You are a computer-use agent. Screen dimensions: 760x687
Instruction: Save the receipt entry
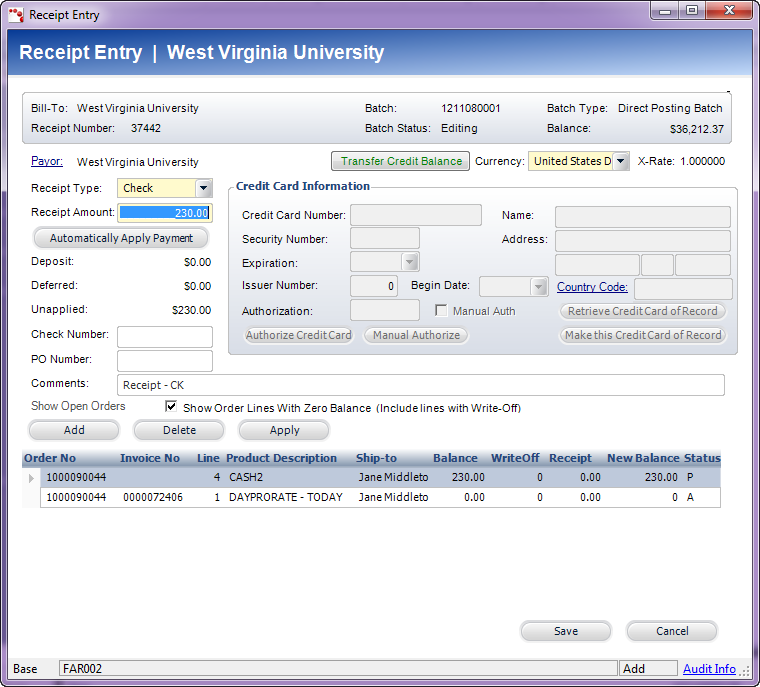[566, 631]
